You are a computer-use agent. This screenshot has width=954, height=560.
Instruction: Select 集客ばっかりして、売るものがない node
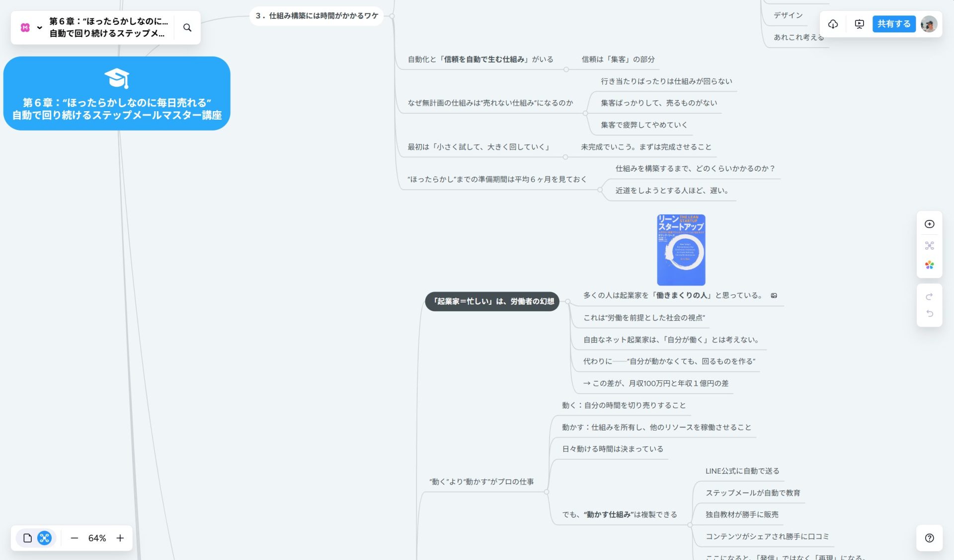coord(659,103)
